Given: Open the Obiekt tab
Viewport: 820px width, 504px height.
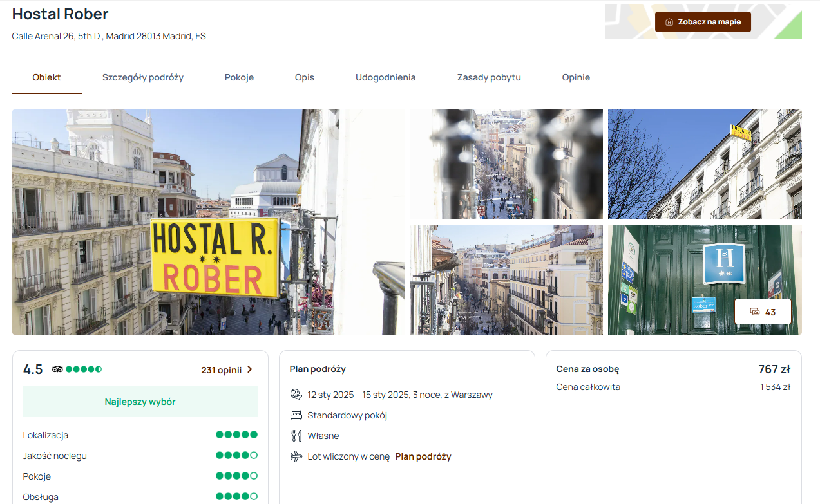Looking at the screenshot, I should [47, 77].
